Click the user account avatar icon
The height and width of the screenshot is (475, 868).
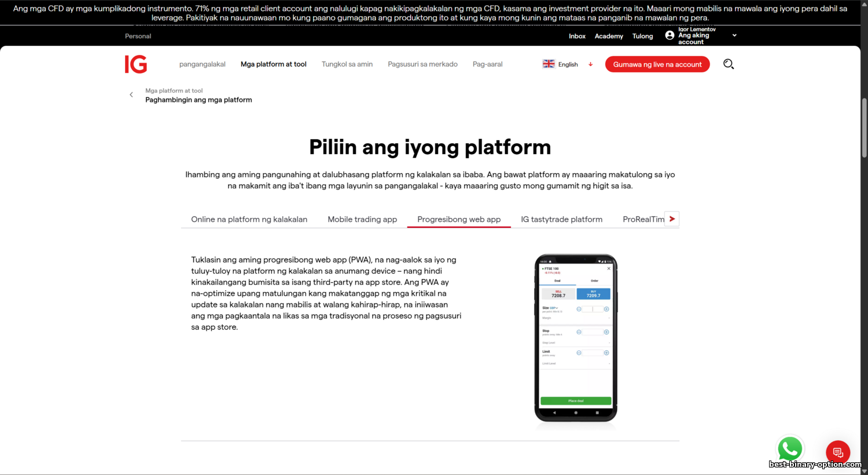(x=670, y=35)
